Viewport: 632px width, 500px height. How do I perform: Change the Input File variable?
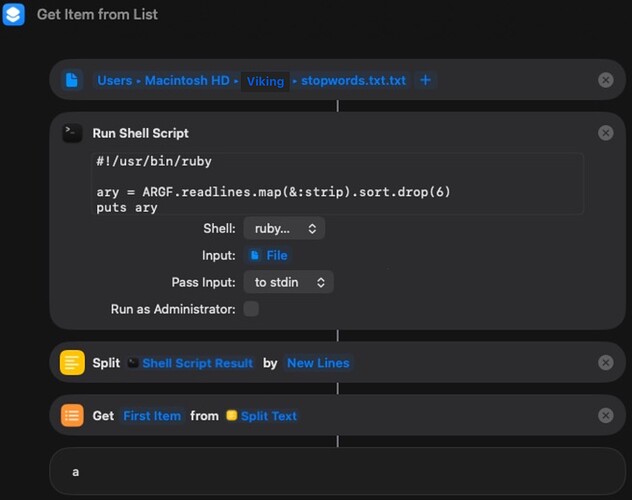click(269, 255)
